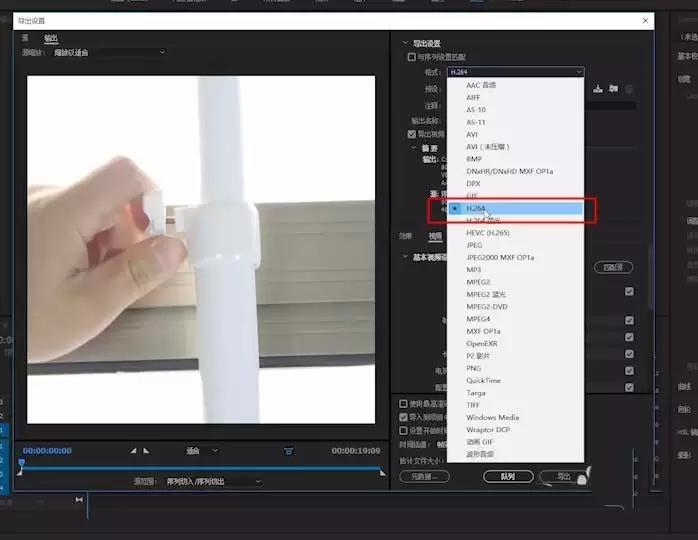Choose QuickTime in the format list
This screenshot has height=540, width=698.
coord(483,380)
